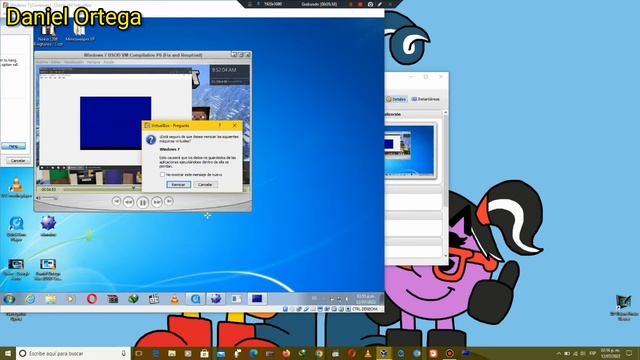Launch Windows Media Player from Windows 7 taskbar
640x360 pixels.
[x=71, y=299]
